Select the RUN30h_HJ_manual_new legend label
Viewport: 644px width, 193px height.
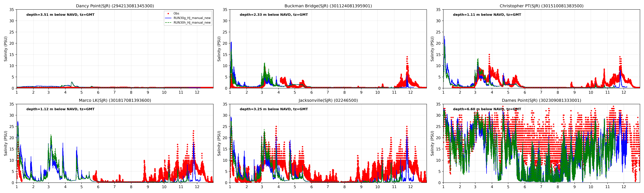pyautogui.click(x=192, y=23)
